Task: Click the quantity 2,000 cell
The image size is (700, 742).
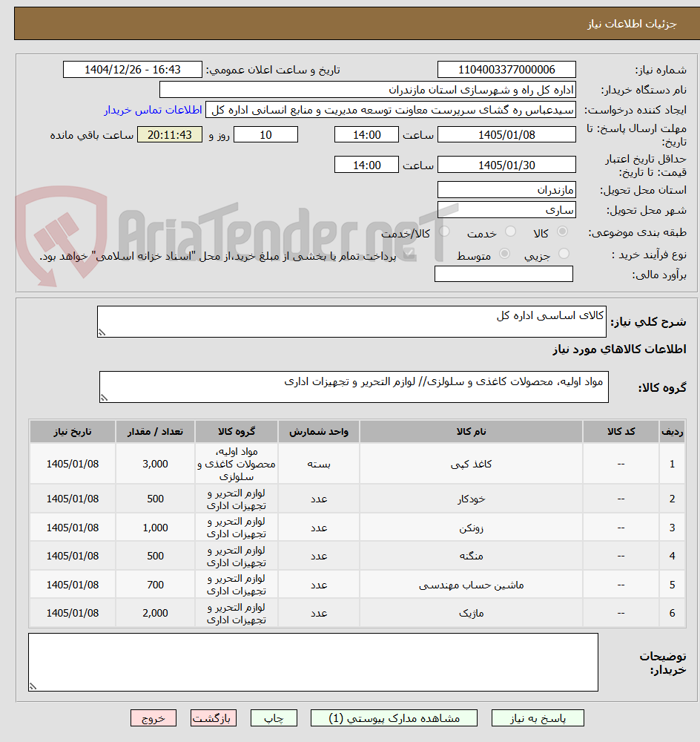Action: 155,614
